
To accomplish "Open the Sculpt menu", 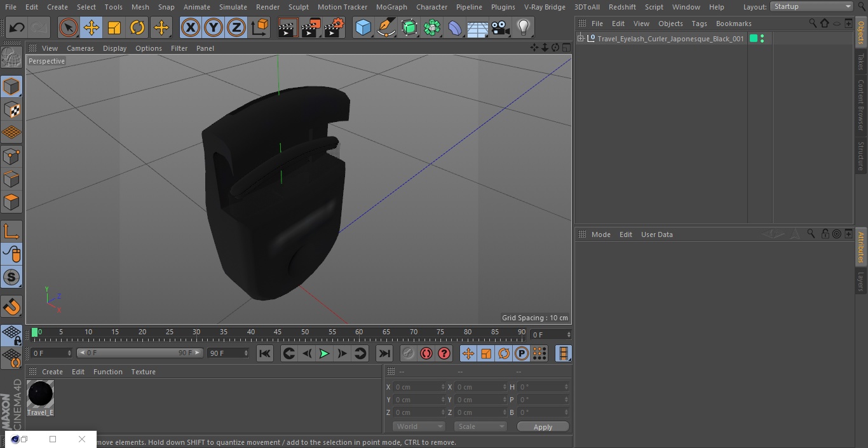I will 298,7.
